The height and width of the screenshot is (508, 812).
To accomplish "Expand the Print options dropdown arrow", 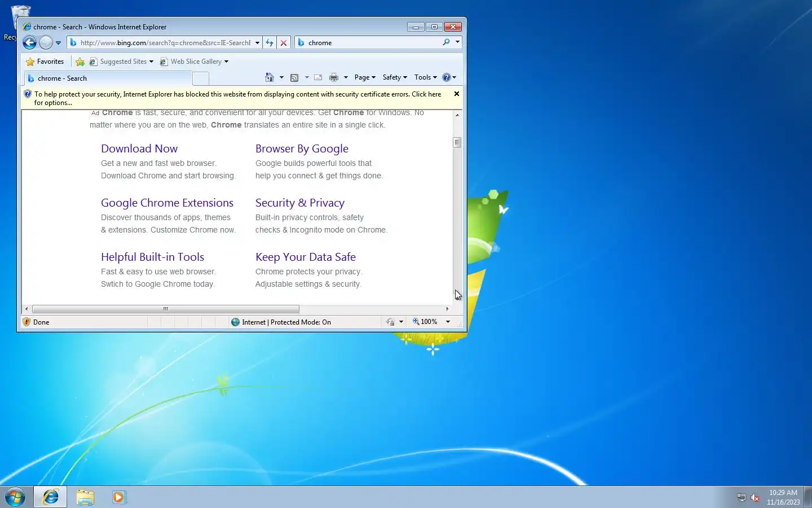I will pyautogui.click(x=346, y=77).
